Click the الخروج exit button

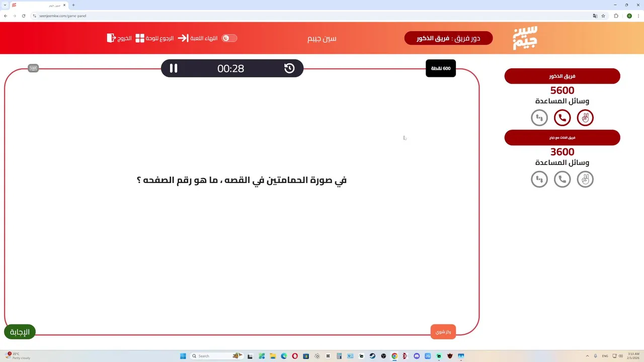(119, 38)
